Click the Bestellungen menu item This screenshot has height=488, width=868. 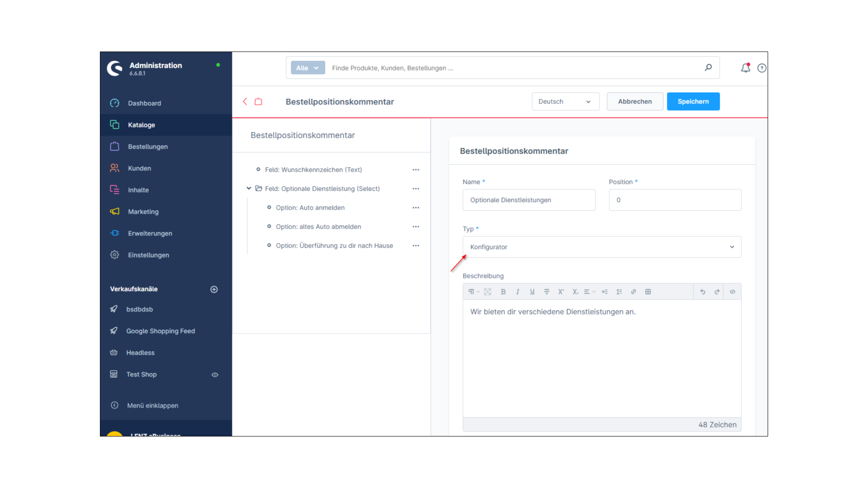point(147,146)
